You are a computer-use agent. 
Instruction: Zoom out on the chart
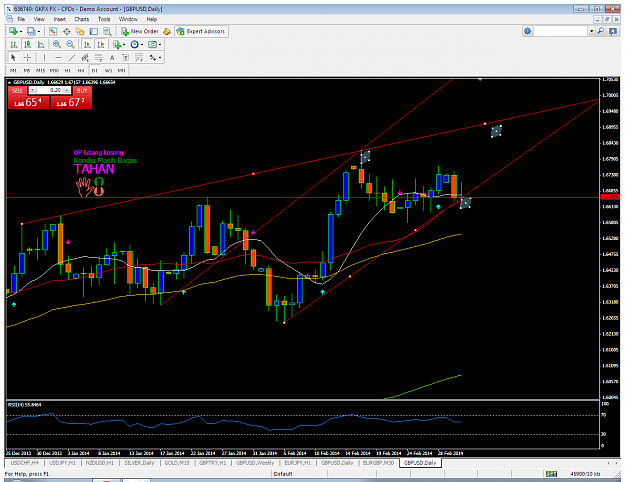(70, 45)
